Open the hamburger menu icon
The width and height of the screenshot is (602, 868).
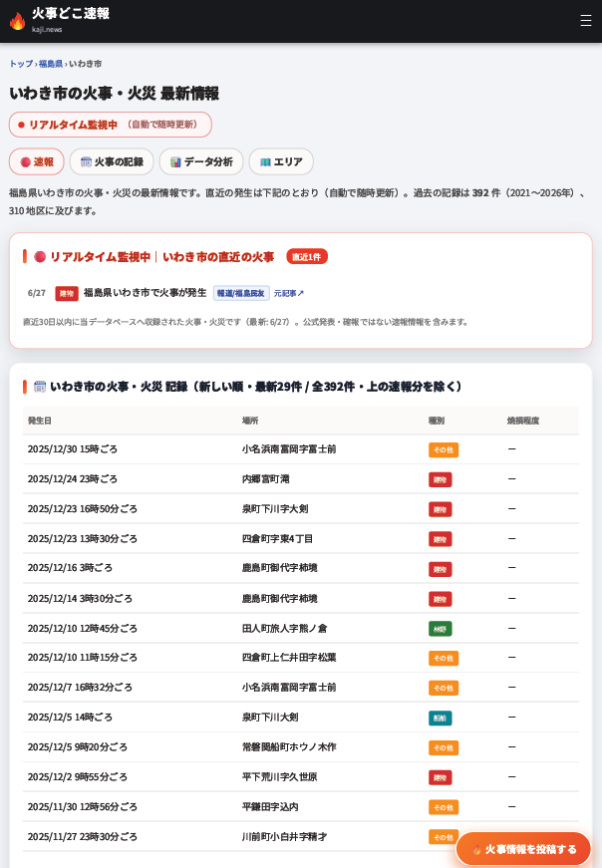click(585, 21)
